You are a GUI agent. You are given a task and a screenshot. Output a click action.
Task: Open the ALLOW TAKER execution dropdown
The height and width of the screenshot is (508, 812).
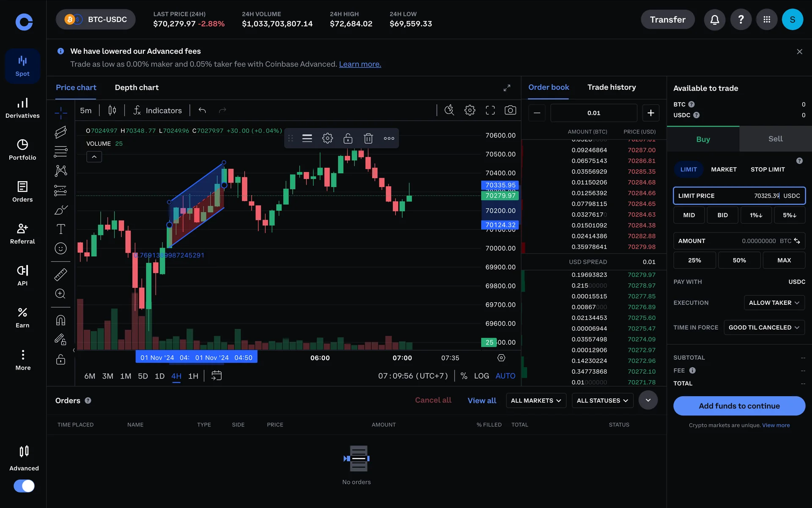pos(774,303)
